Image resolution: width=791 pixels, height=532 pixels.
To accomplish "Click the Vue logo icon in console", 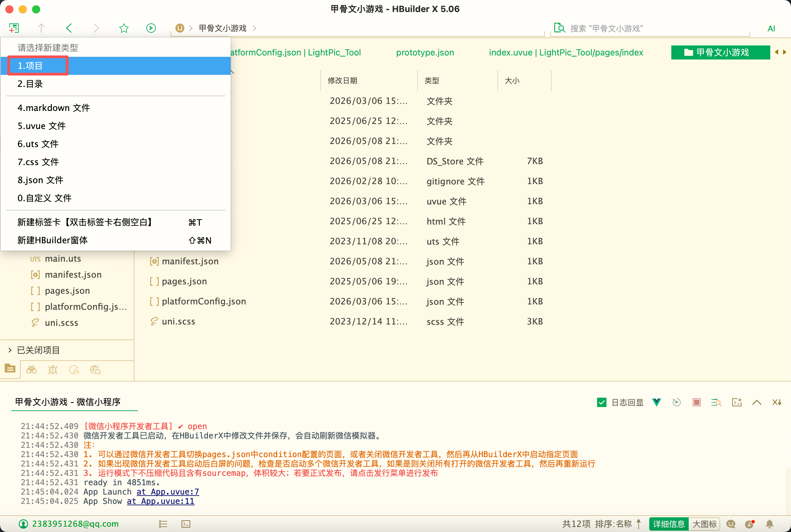I will (657, 402).
